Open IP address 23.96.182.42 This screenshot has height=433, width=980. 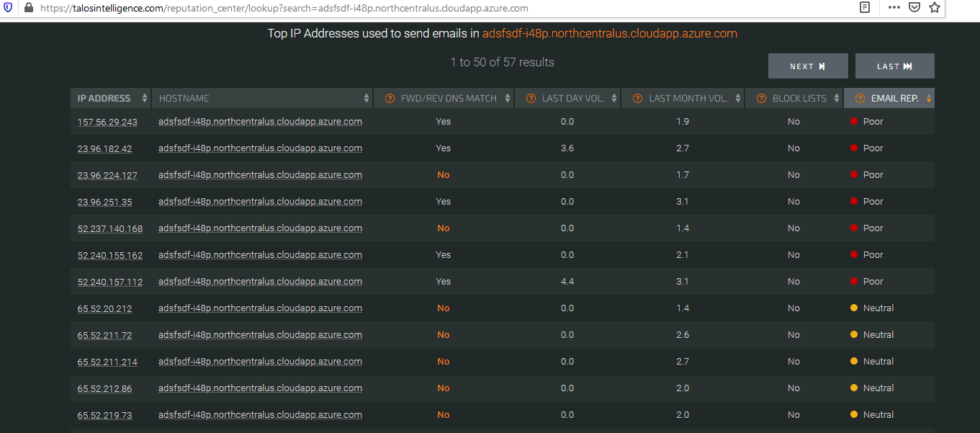click(x=104, y=149)
